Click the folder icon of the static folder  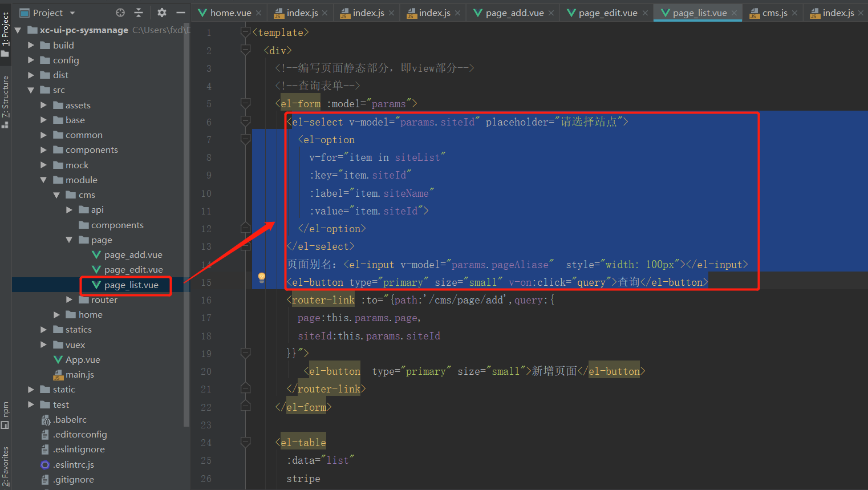pos(45,390)
